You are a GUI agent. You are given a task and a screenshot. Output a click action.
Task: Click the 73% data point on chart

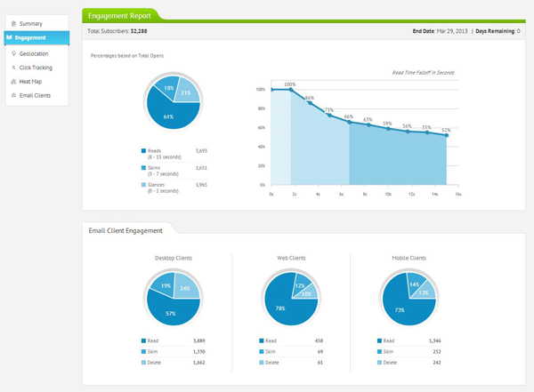click(329, 116)
